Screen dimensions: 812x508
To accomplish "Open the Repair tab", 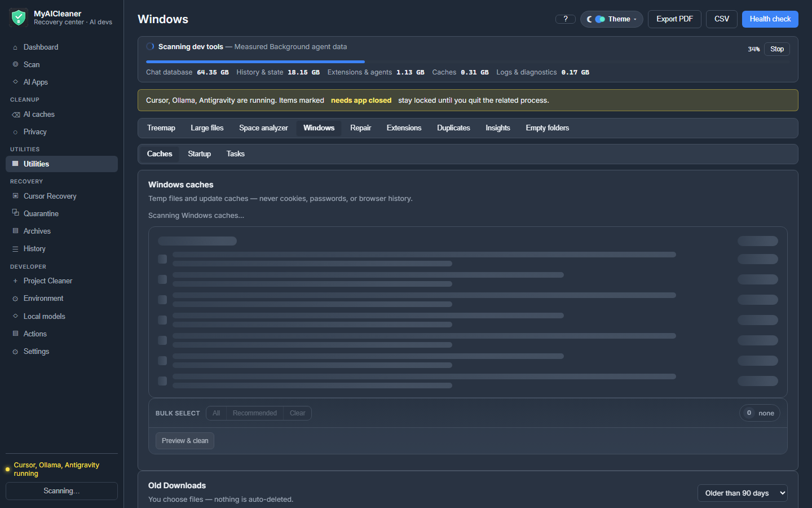I will pyautogui.click(x=360, y=128).
